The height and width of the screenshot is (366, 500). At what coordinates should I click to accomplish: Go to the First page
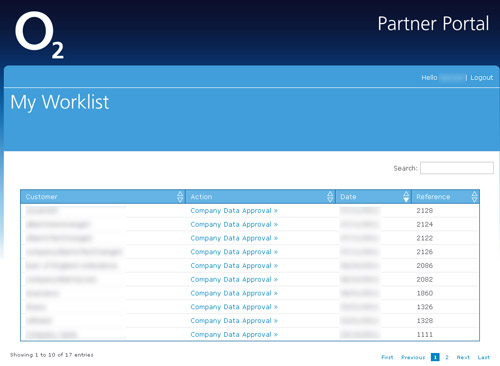[x=387, y=357]
